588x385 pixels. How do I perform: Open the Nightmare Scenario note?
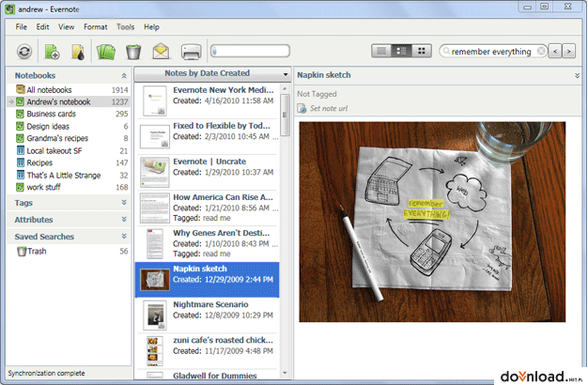(209, 315)
